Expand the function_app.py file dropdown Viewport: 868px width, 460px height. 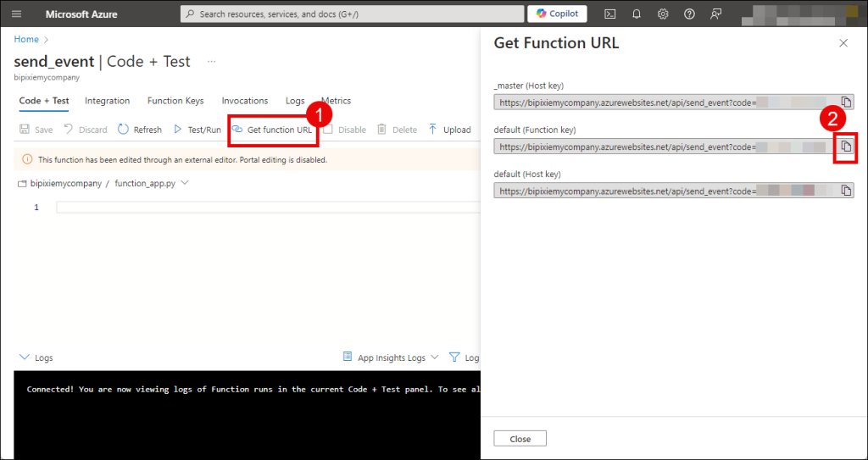tap(185, 183)
